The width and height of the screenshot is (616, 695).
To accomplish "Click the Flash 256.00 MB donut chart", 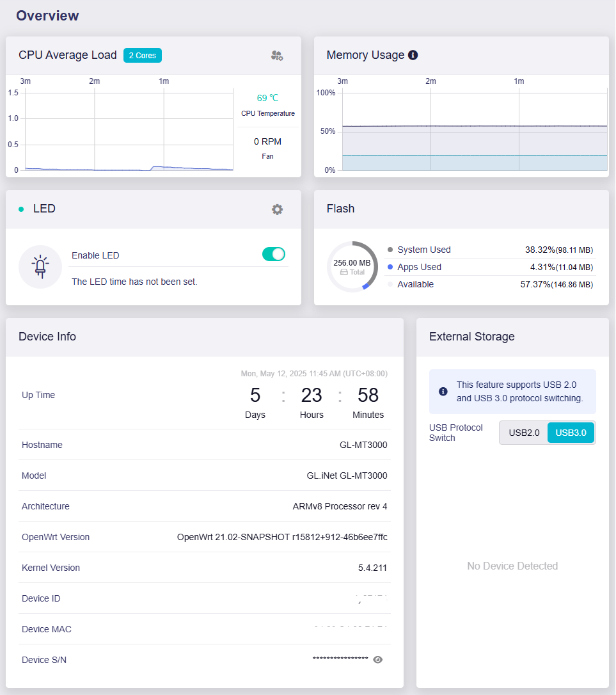I will pyautogui.click(x=352, y=267).
